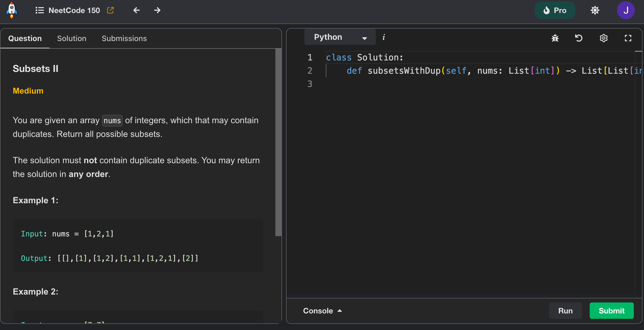Run the code
The width and height of the screenshot is (644, 330).
point(565,311)
